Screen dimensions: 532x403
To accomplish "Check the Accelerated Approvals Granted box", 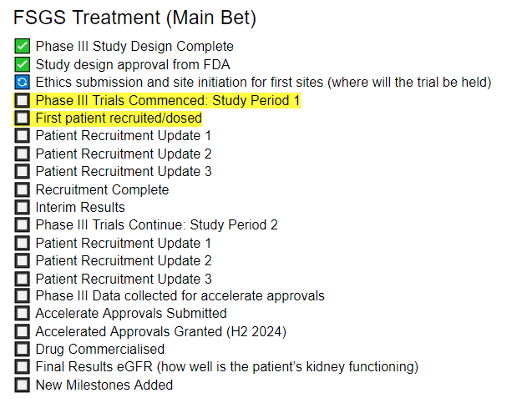I will pos(22,331).
